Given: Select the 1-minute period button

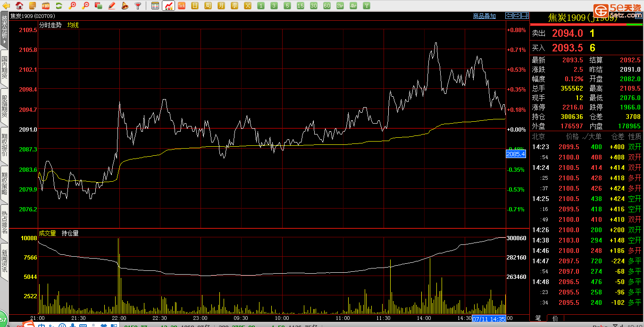Looking at the screenshot, I should pyautogui.click(x=261, y=6).
